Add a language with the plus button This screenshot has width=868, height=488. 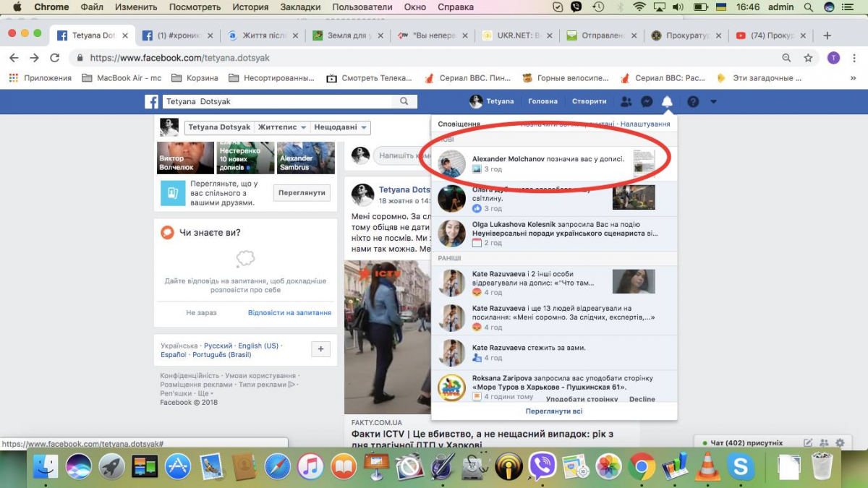click(320, 349)
